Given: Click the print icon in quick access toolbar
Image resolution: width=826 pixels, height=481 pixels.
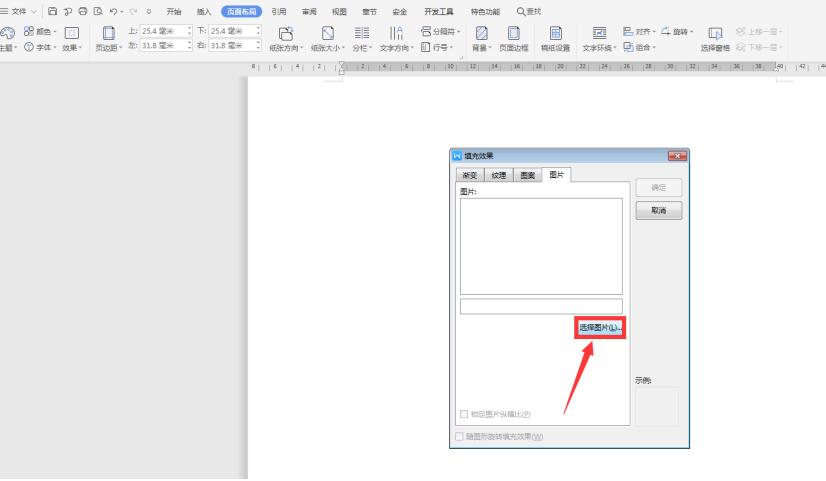Looking at the screenshot, I should pos(83,11).
